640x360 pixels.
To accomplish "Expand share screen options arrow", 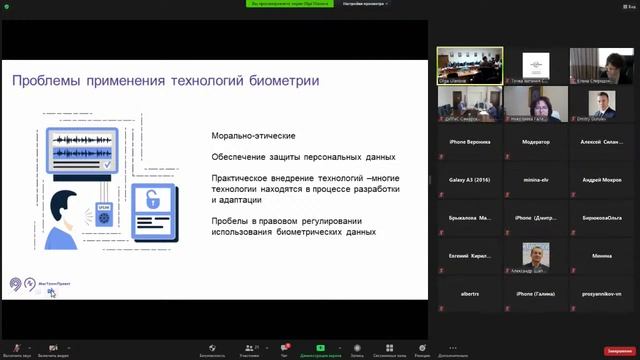I will [340, 348].
